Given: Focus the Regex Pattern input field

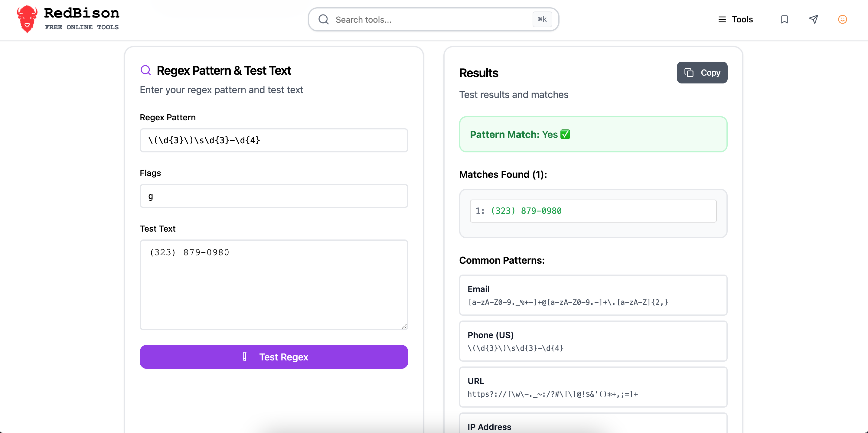Looking at the screenshot, I should click(274, 140).
